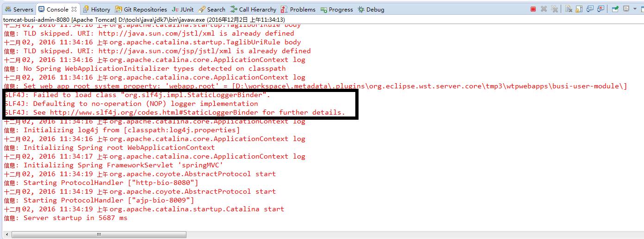Click the SLF4J 'Failed to load class' line

tap(137, 95)
